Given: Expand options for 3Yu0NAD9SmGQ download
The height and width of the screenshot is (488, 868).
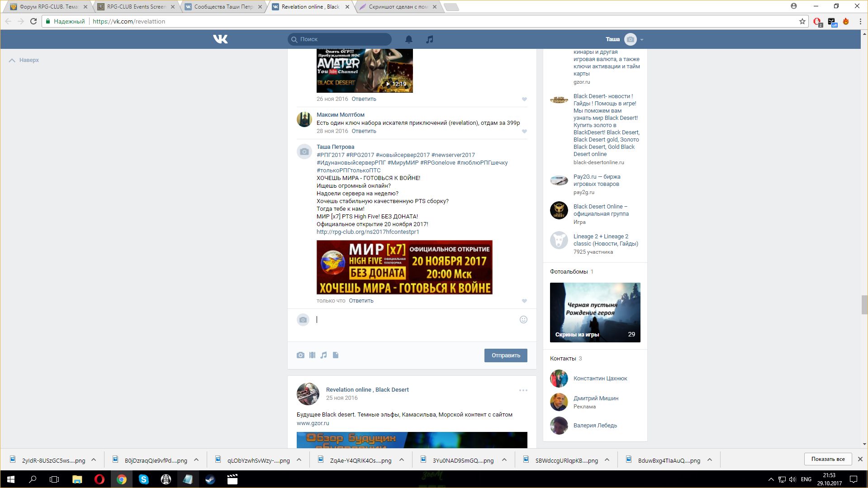Looking at the screenshot, I should [x=504, y=460].
